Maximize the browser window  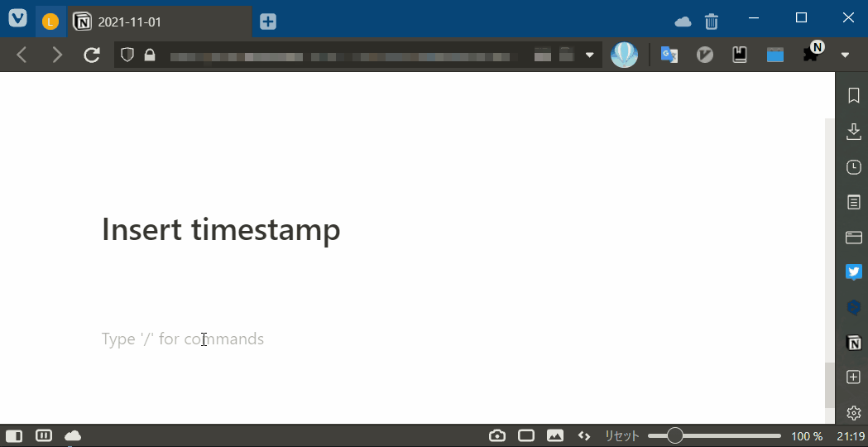[x=801, y=17]
